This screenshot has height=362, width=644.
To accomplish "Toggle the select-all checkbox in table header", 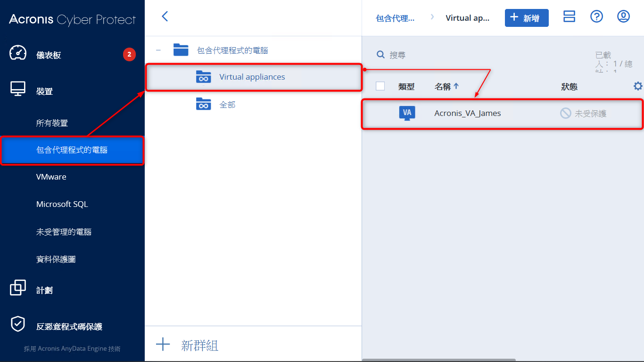I will pyautogui.click(x=380, y=86).
